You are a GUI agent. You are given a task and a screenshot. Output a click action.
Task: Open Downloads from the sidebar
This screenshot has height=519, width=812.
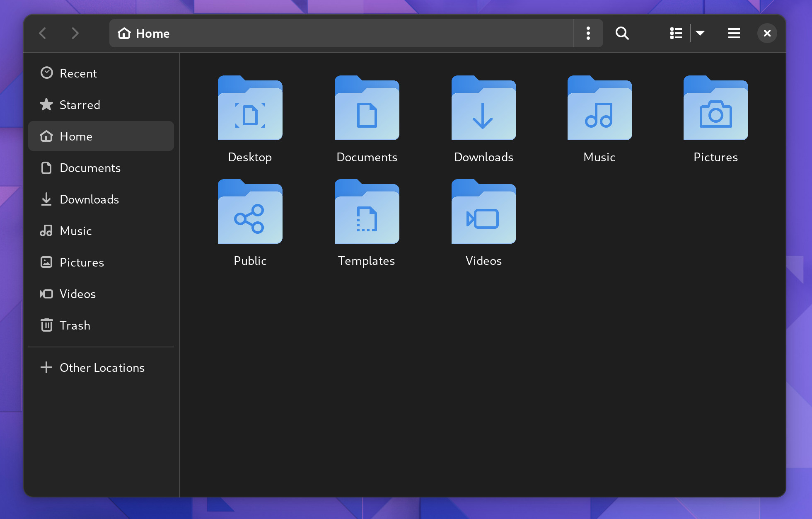[89, 199]
